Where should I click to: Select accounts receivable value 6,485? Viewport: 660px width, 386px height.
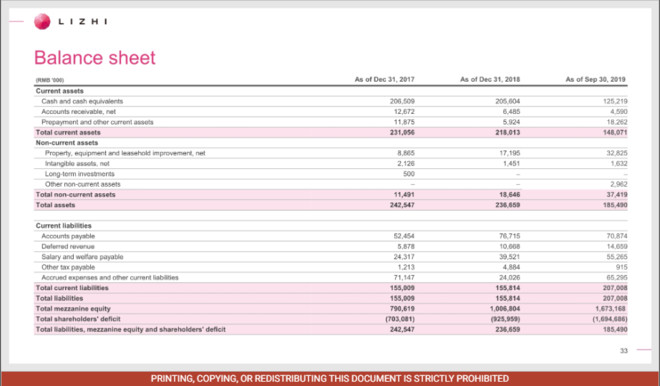point(511,112)
